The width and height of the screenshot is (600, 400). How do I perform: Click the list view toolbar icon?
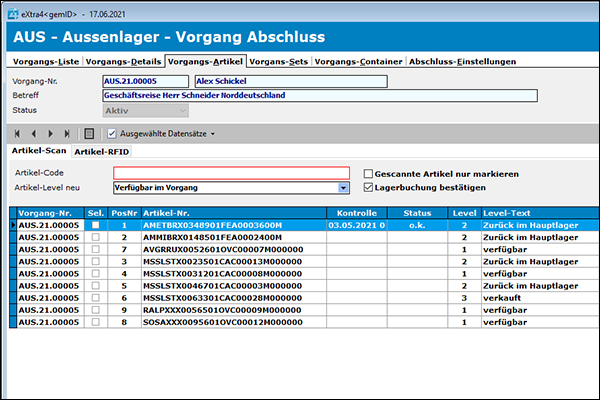point(89,133)
